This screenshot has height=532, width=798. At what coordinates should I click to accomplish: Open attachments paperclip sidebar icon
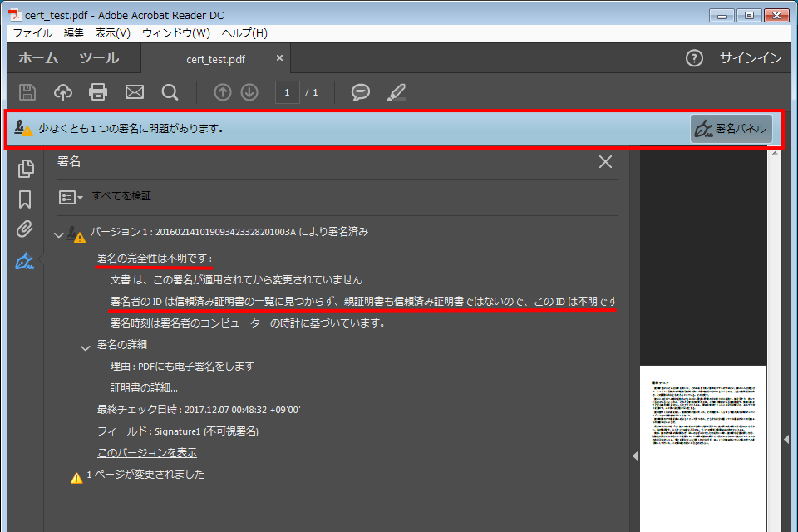point(24,229)
